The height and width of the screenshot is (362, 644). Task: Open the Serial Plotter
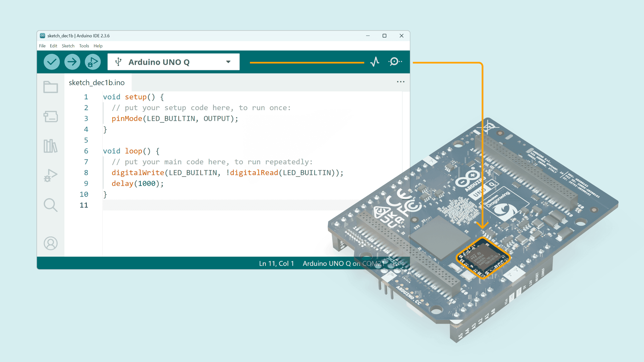(375, 62)
